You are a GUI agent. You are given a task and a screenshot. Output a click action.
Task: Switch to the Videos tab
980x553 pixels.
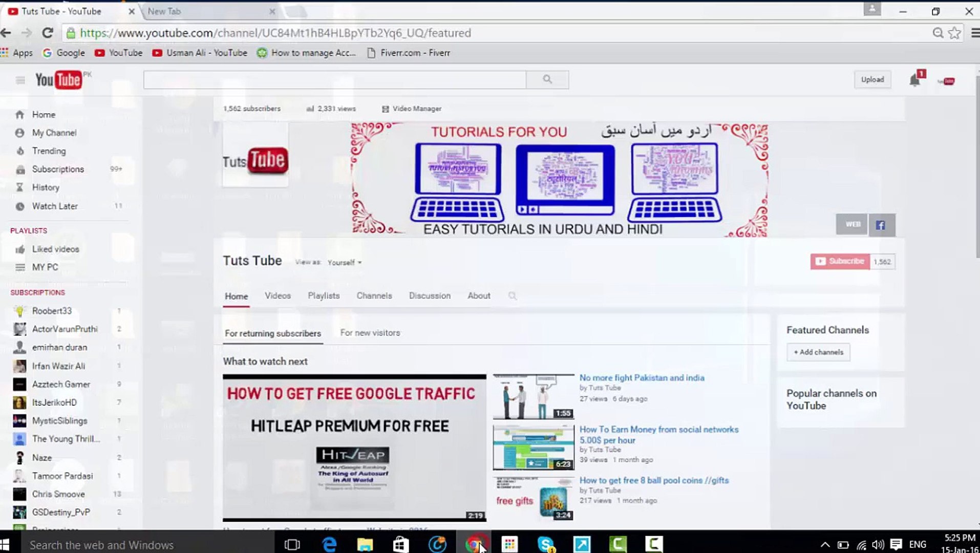[278, 295]
